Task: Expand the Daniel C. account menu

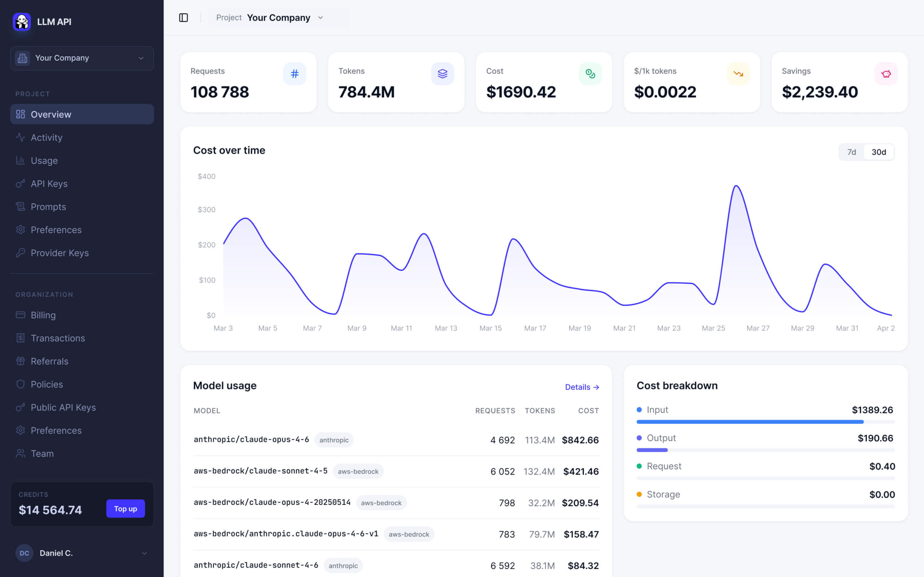Action: 144,553
